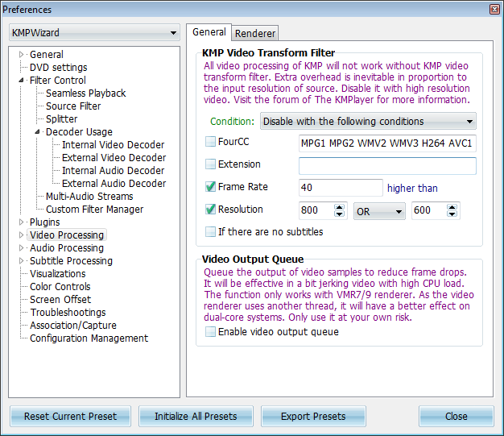The height and width of the screenshot is (436, 504).
Task: Switch to the Renderer tab
Action: tap(255, 33)
